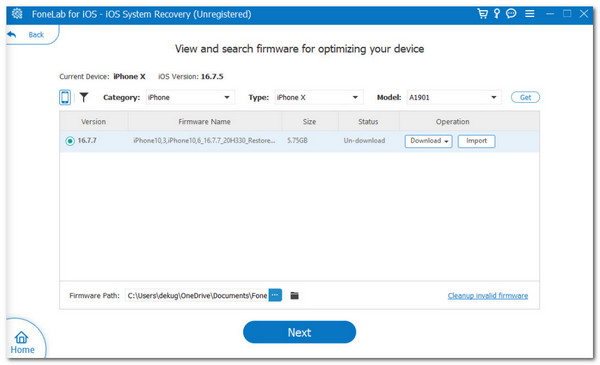Image resolution: width=600 pixels, height=365 pixels.
Task: Open the feedback chat bubble icon
Action: click(x=511, y=14)
